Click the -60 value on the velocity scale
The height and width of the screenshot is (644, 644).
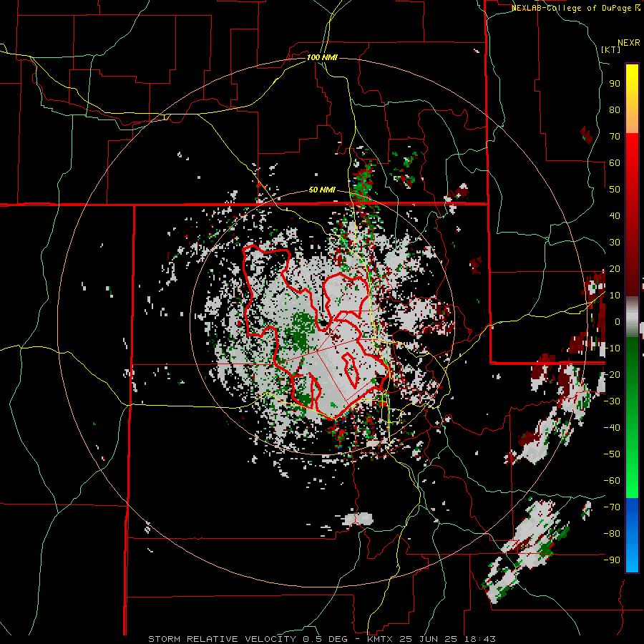tap(612, 481)
